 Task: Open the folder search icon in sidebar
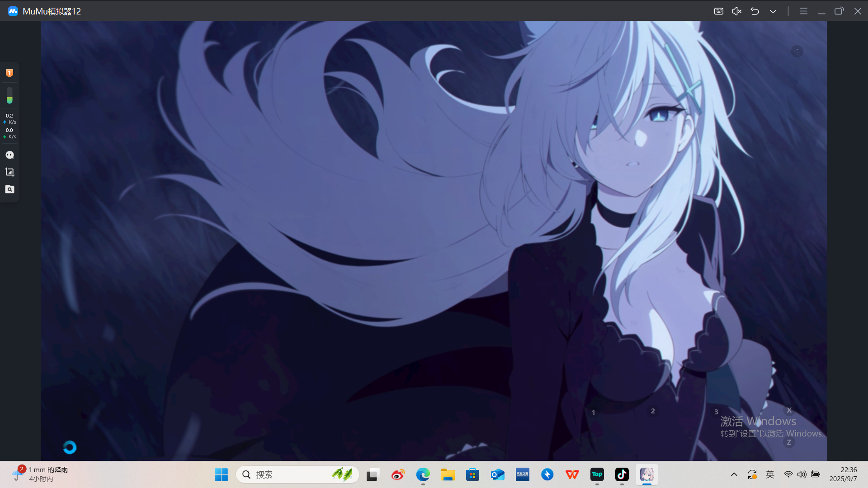[9, 189]
